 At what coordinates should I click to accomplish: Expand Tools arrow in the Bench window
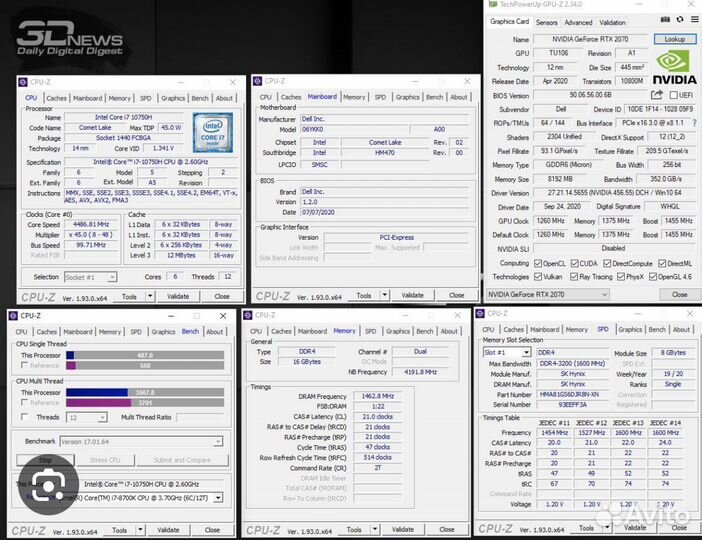click(x=140, y=530)
